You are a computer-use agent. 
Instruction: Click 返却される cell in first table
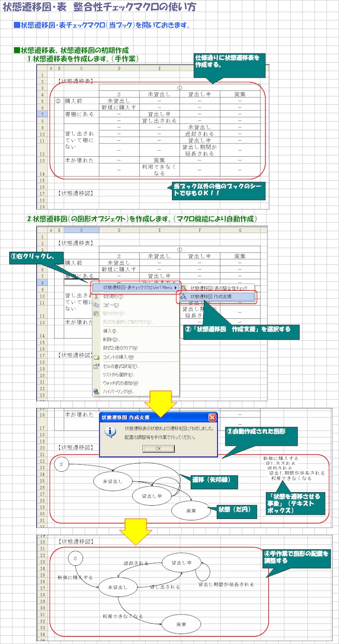coord(199,133)
